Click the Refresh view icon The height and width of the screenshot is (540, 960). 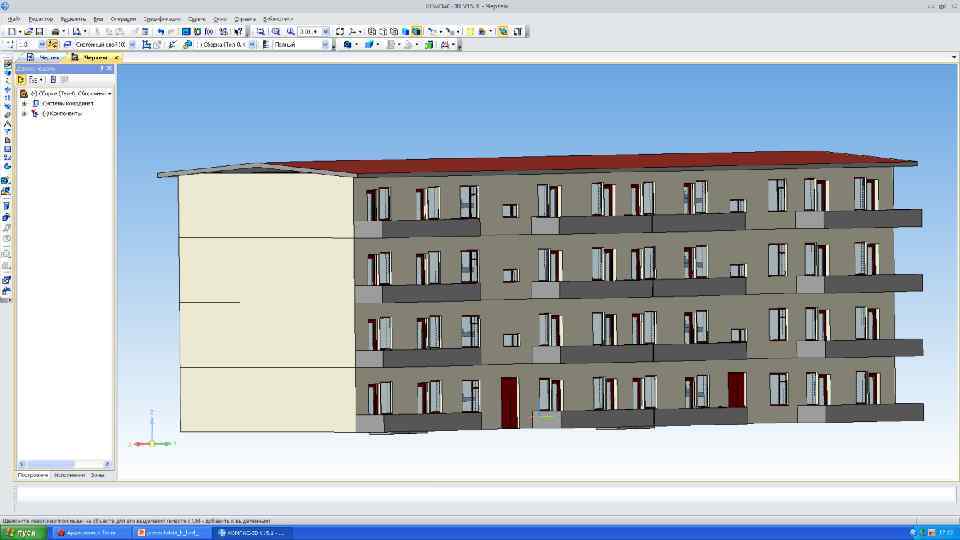click(340, 31)
